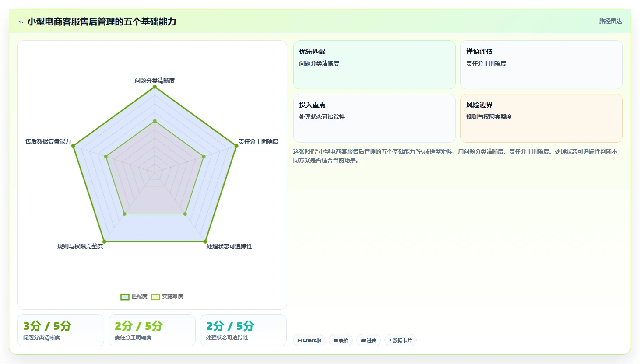This screenshot has width=640, height=364.
Task: Click the 2分 / 5分 责任分工明确度 score card
Action: click(152, 330)
